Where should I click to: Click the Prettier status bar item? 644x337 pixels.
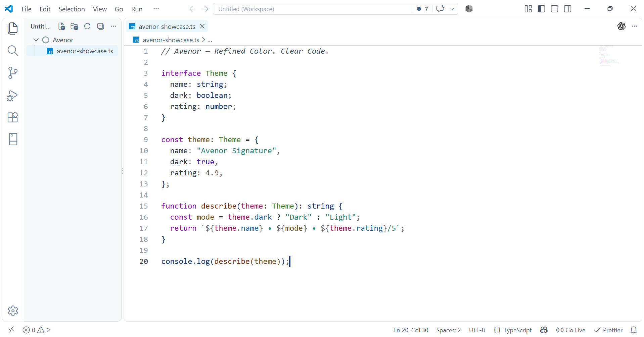click(608, 330)
